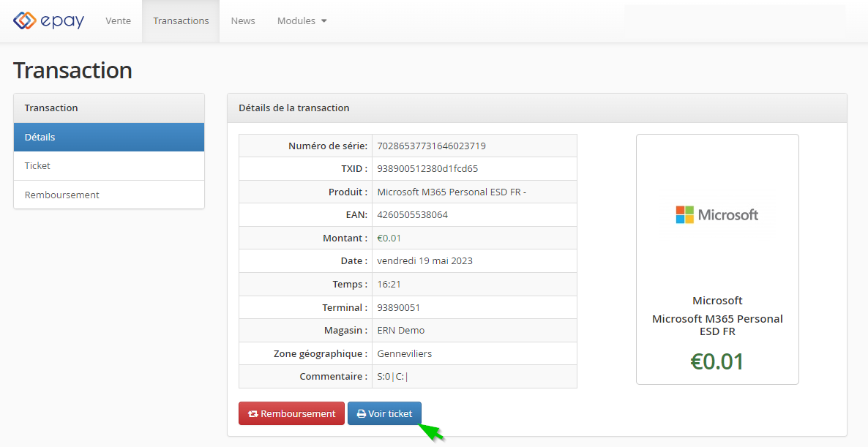Image resolution: width=868 pixels, height=447 pixels.
Task: Click the Microsoft M365 Personal ESD FR card title
Action: 717,326
